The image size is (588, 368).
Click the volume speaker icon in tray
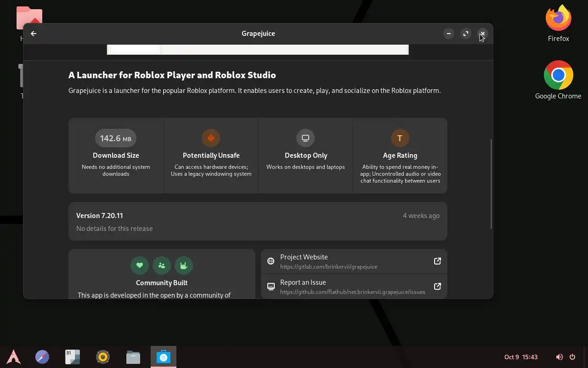tap(559, 357)
